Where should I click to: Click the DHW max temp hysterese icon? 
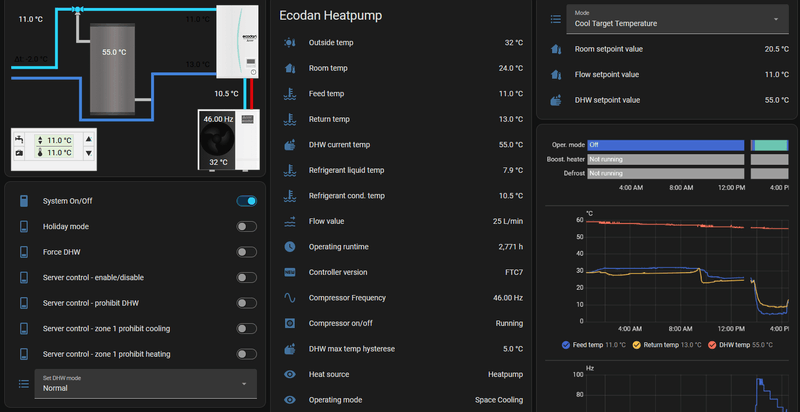[x=290, y=349]
